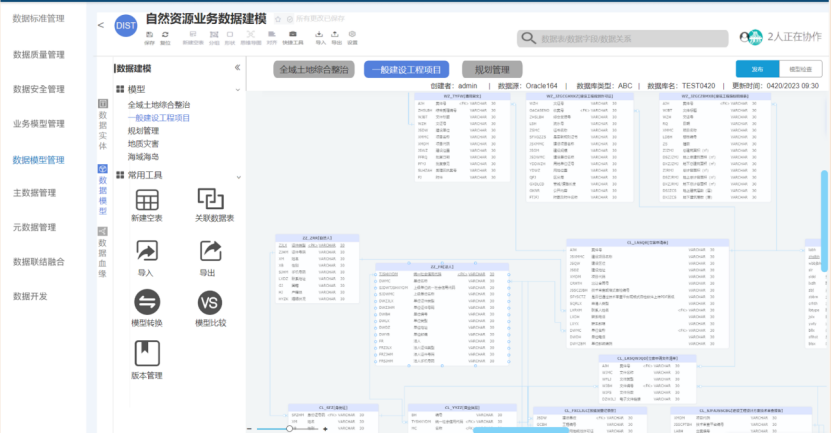Click the 新建空表 table icon

(x=147, y=200)
